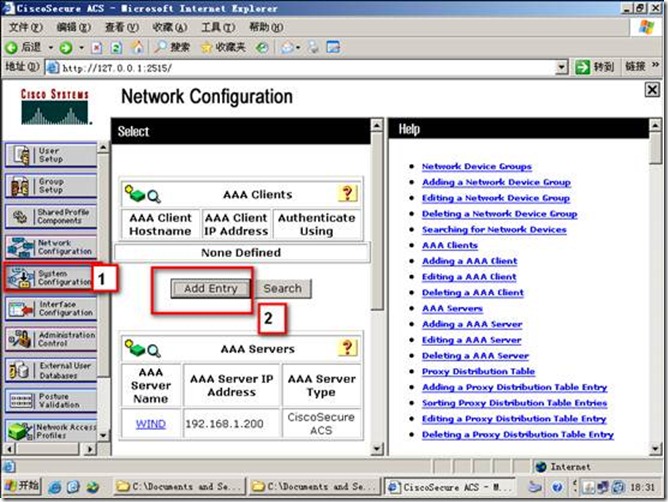Open Group Setup in the sidebar
This screenshot has height=502, width=668.
pyautogui.click(x=51, y=185)
